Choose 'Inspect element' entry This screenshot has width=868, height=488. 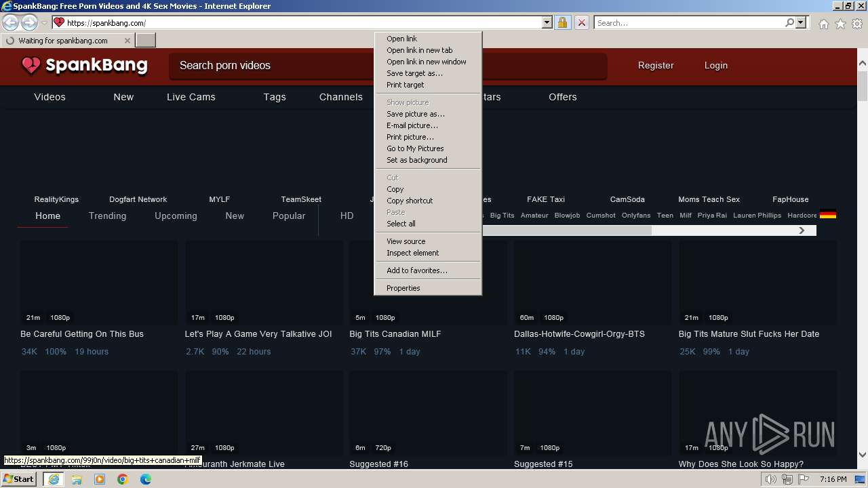(x=428, y=253)
